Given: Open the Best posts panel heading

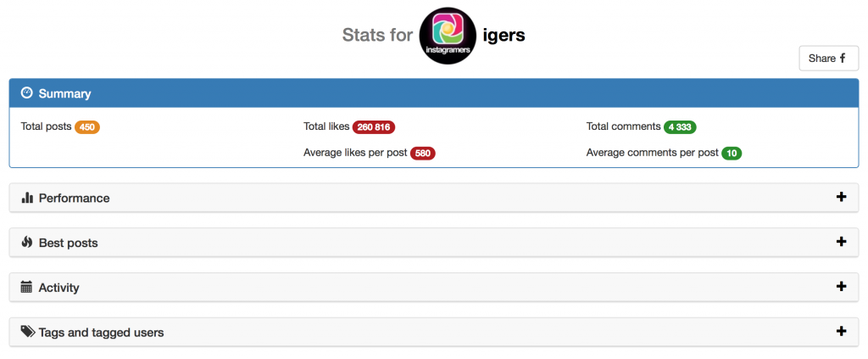Looking at the screenshot, I should pos(434,243).
